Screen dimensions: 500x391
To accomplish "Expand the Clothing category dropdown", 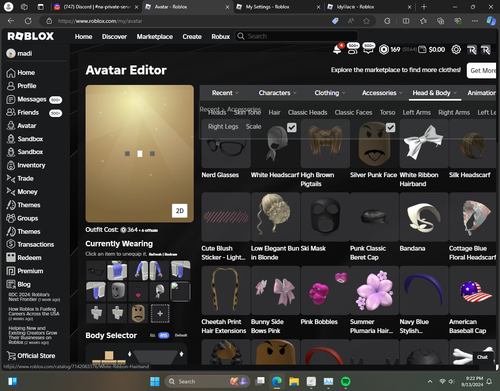I will (329, 93).
